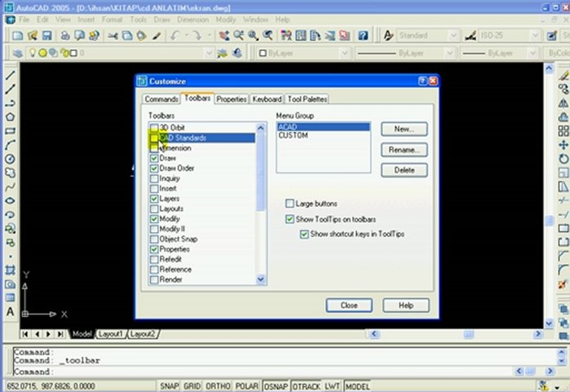The image size is (570, 392).
Task: Select the Mirror tool in Modify toolbar
Action: click(x=563, y=103)
